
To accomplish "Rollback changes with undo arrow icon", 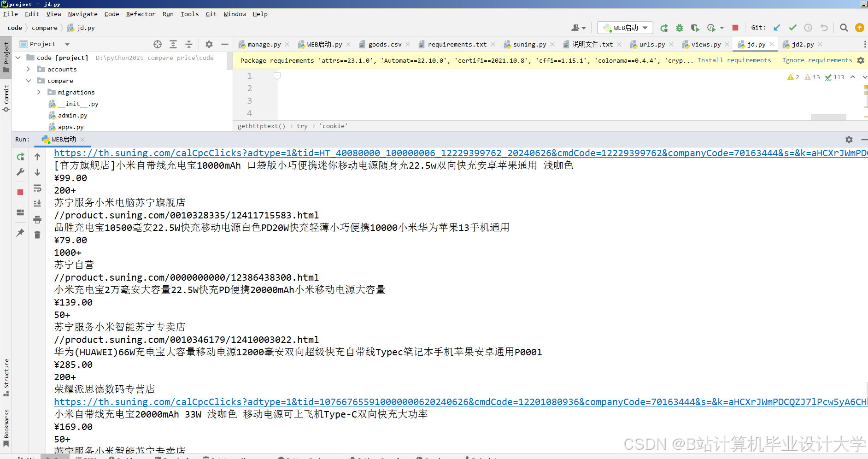I will [x=824, y=28].
